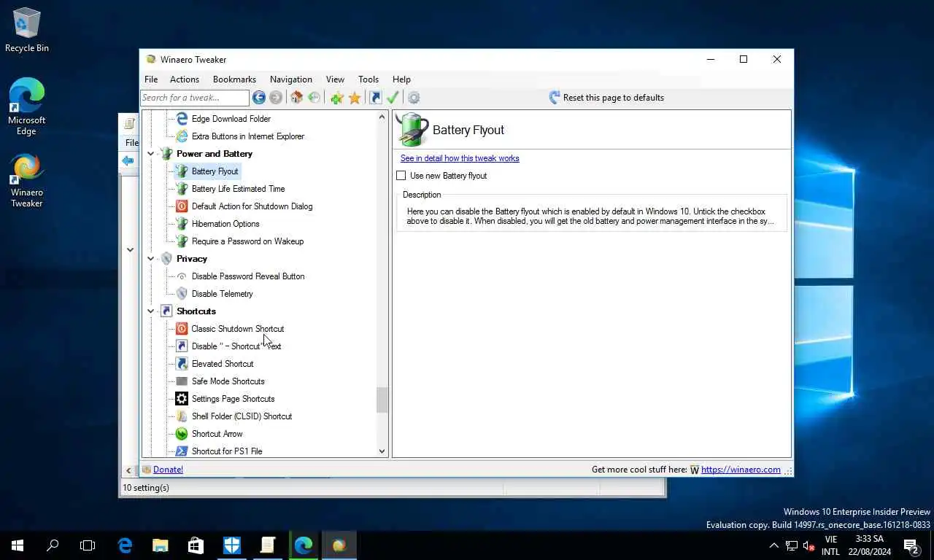Viewport: 934px width, 560px height.
Task: Open Windows Defender shield on taskbar
Action: tap(232, 545)
